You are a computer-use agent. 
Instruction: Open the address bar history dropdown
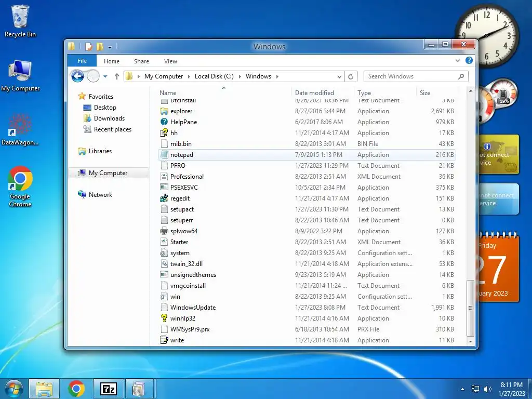339,77
